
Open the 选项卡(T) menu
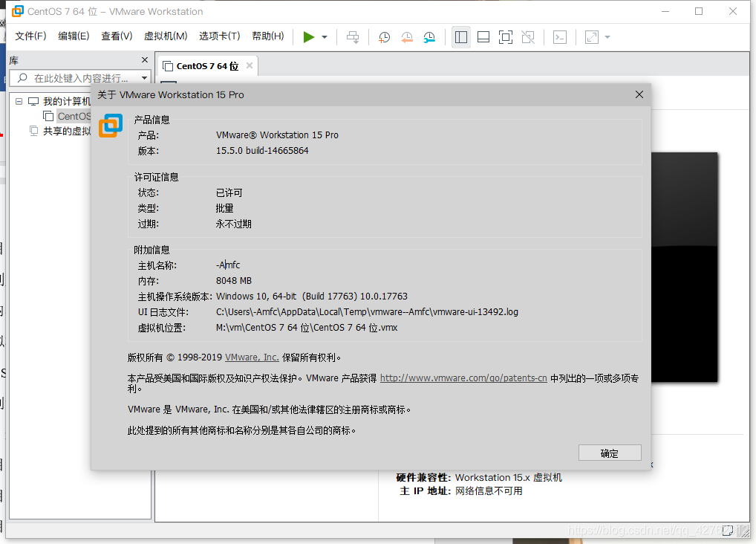click(x=219, y=36)
